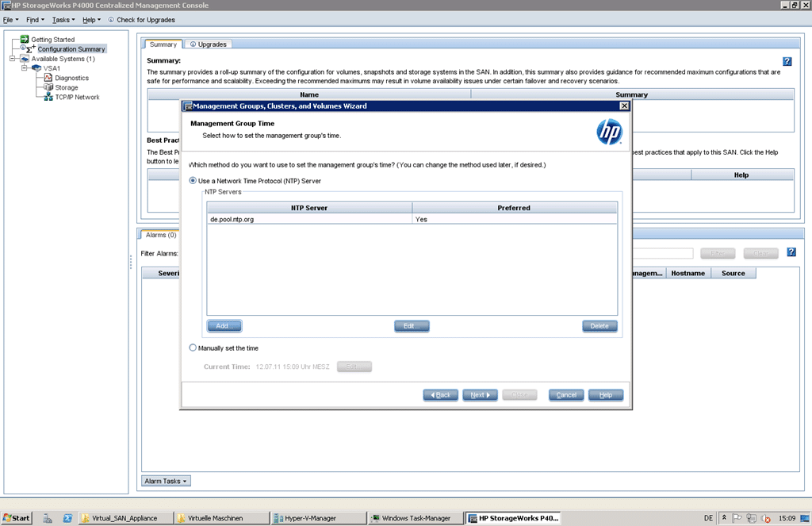Click the Storage disks icon

(x=48, y=87)
